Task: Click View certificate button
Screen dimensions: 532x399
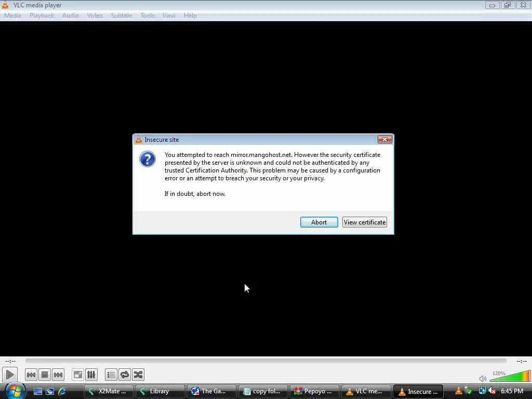Action: coord(364,222)
